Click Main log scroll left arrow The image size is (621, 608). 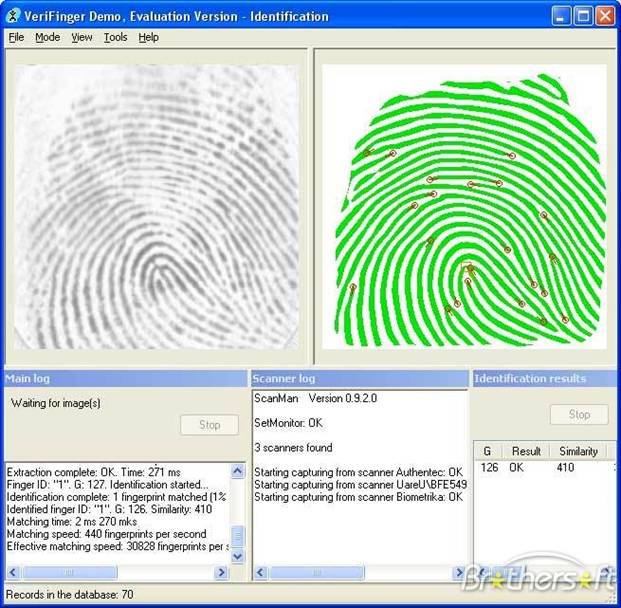point(12,572)
